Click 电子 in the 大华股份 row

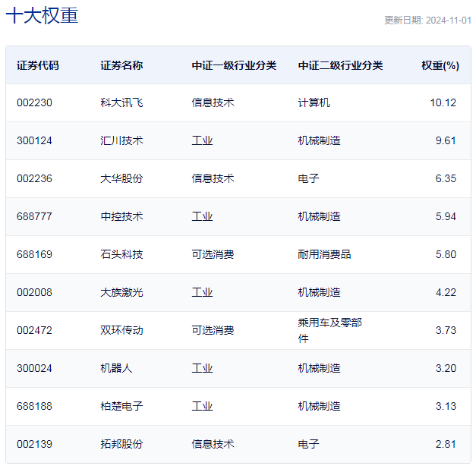pyautogui.click(x=308, y=178)
